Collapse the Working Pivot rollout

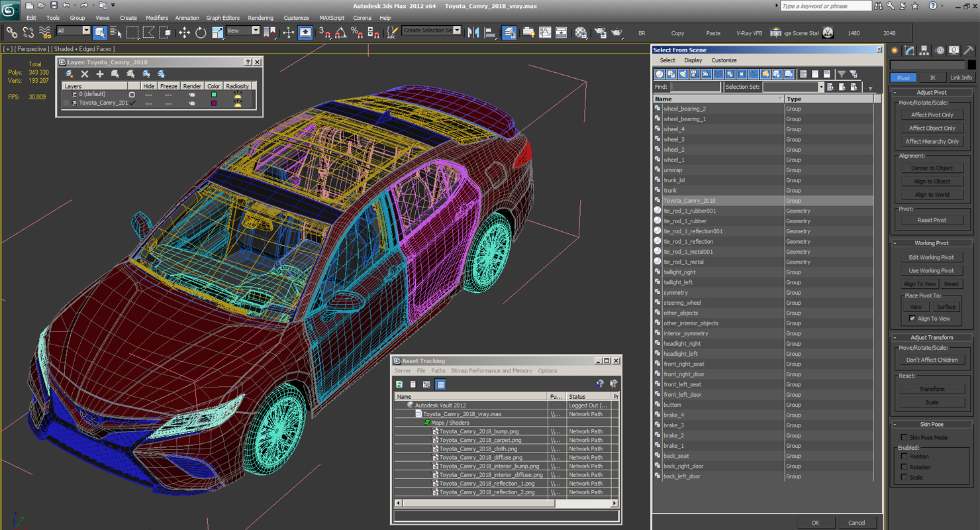931,243
